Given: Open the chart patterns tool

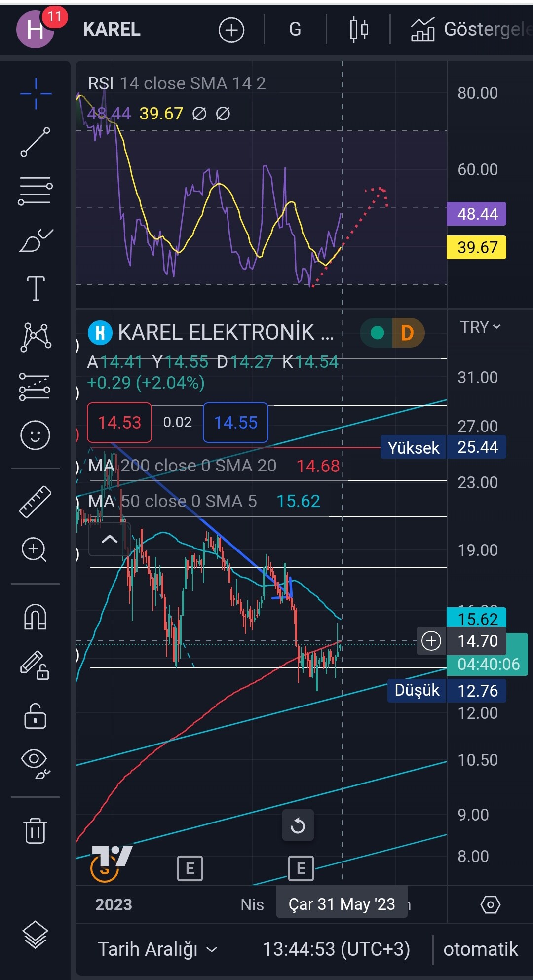Looking at the screenshot, I should [36, 337].
